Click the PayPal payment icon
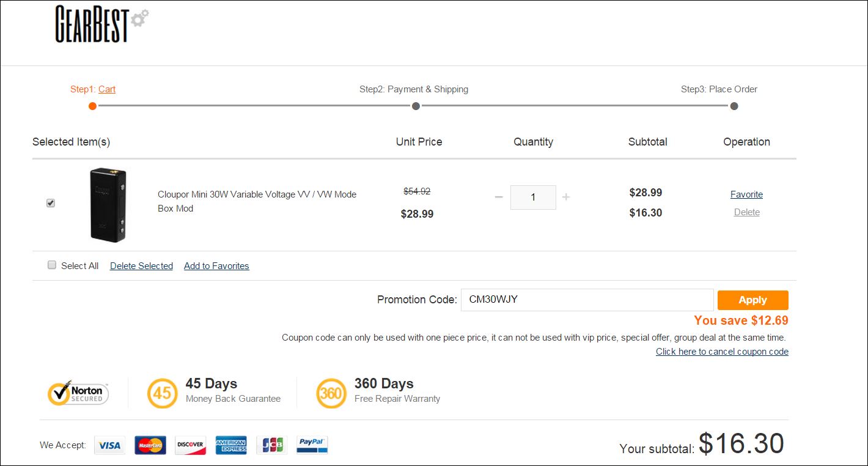Viewport: 868px width, 466px height. 312,445
